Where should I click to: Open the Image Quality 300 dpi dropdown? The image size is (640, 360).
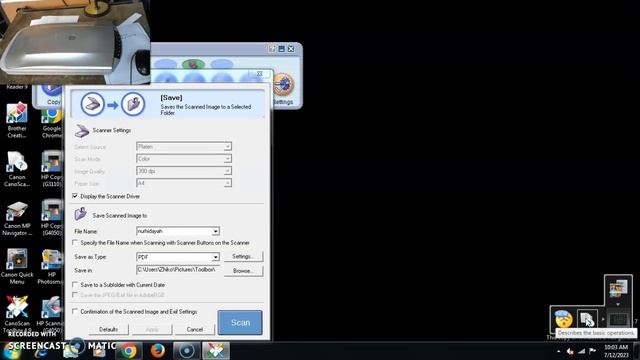[227, 171]
